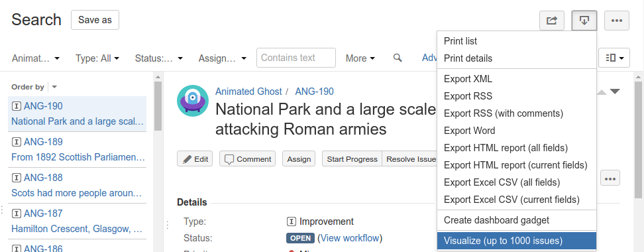This screenshot has height=252, width=644.
Task: Click the ANG-187 issue type icon
Action: pos(17,214)
